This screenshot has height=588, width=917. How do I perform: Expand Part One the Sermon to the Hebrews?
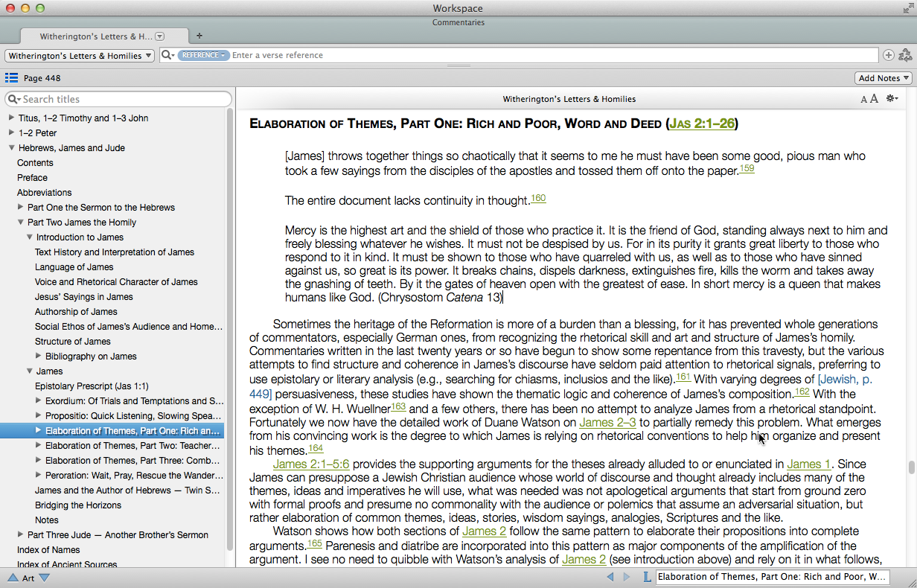[21, 208]
